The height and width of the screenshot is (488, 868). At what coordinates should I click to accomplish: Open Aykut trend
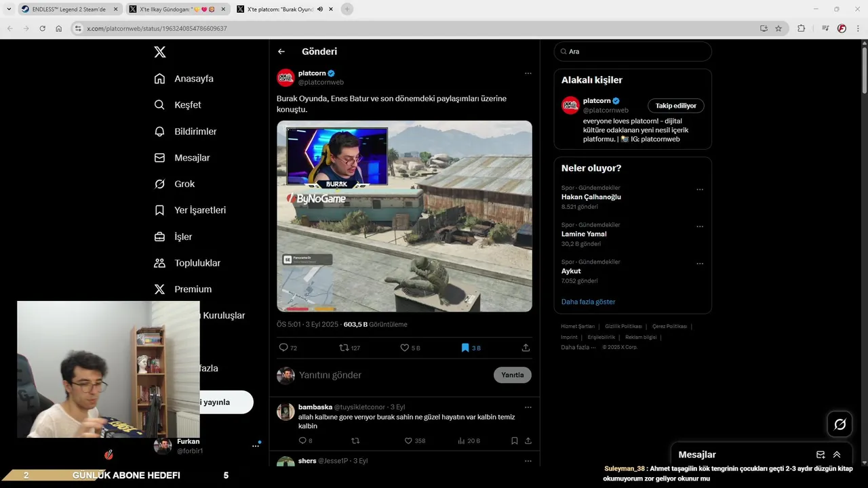coord(571,271)
